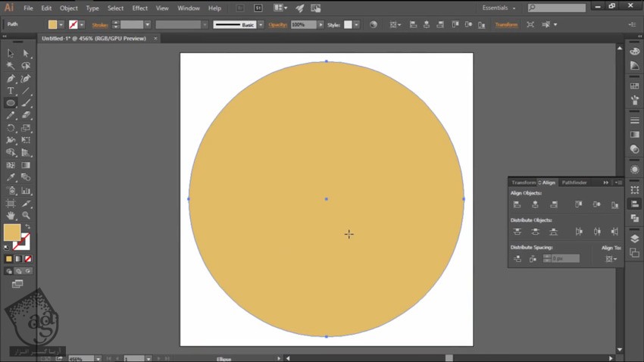Switch to the Pathfinder panel tab

pos(574,183)
